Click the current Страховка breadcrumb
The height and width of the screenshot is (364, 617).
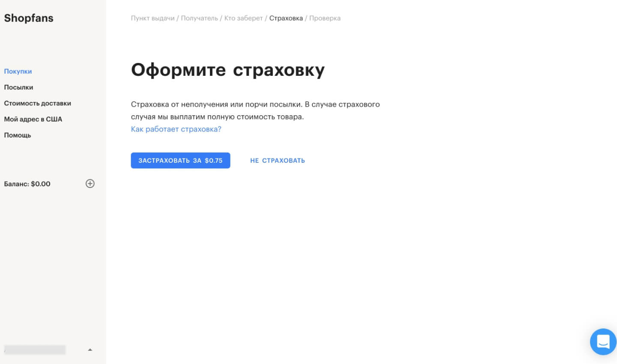tap(286, 18)
